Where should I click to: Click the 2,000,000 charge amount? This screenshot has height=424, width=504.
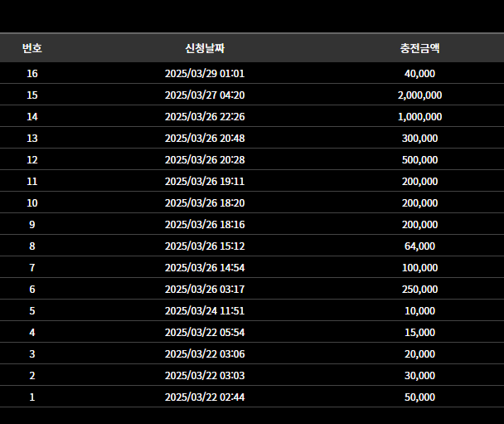click(419, 95)
